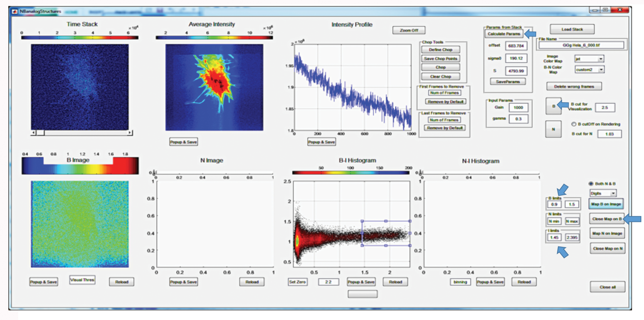Click Reload under the N Image
This screenshot has height=320, width=644.
252,282
